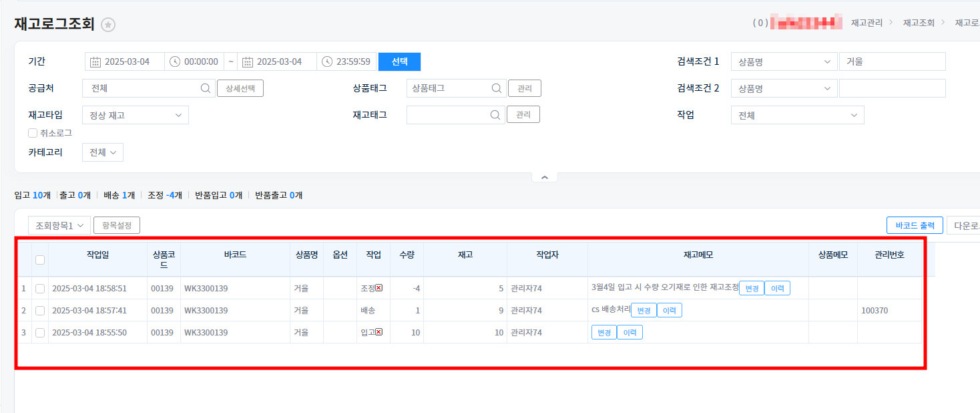Click the 검색조건 1 text field containing 거울
Image resolution: width=980 pixels, height=413 pixels.
pyautogui.click(x=892, y=61)
